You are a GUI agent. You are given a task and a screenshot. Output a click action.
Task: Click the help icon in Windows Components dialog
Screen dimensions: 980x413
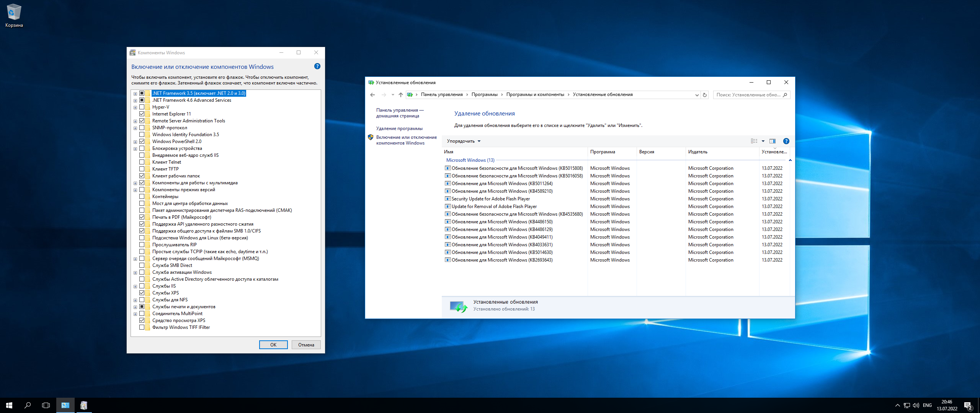coord(317,66)
